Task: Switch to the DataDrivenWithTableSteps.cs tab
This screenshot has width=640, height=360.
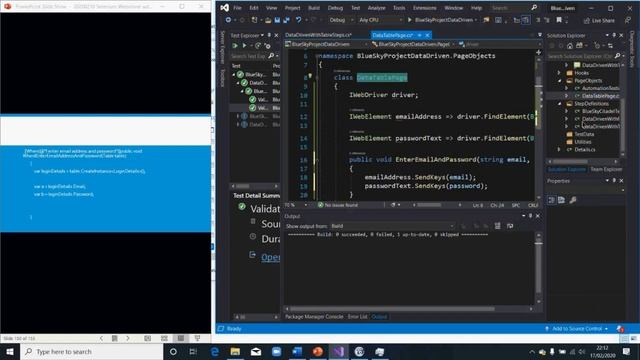Action: [318, 35]
